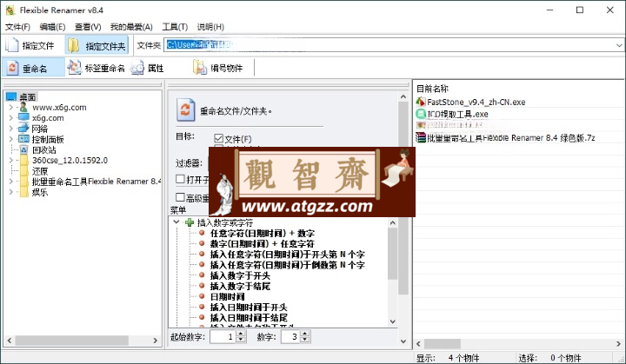
Task: Select rule 数字(日期时间) + 任意字符
Action: 263,243
